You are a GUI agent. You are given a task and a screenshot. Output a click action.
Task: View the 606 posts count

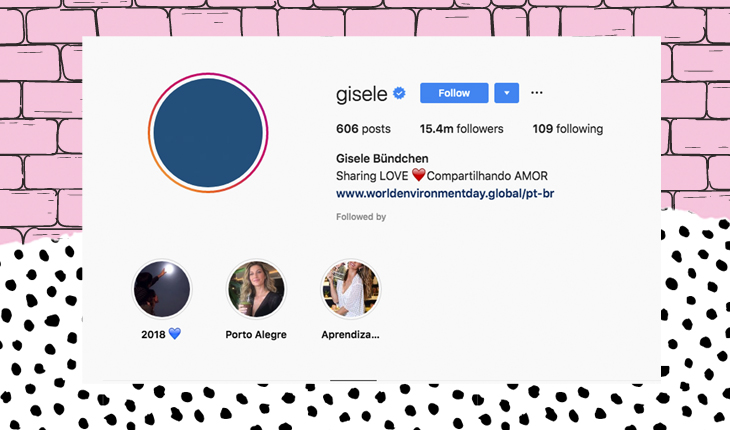(x=363, y=129)
